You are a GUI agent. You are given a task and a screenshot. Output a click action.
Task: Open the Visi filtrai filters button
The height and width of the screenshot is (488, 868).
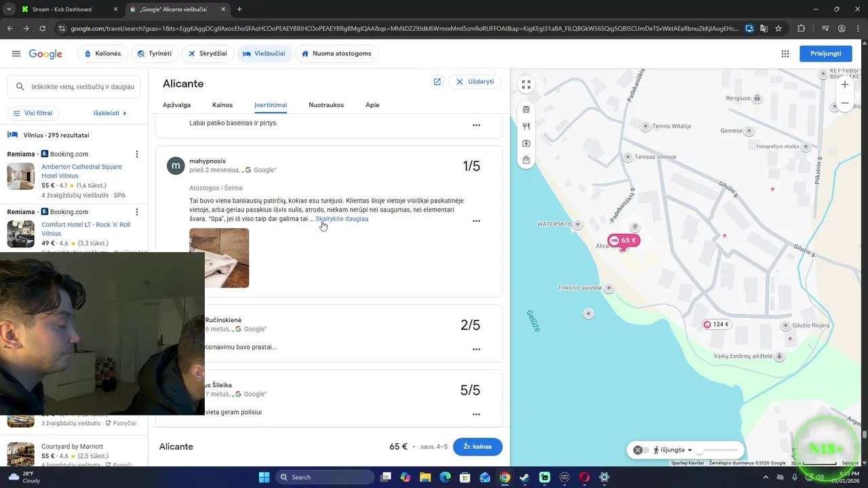pyautogui.click(x=33, y=113)
